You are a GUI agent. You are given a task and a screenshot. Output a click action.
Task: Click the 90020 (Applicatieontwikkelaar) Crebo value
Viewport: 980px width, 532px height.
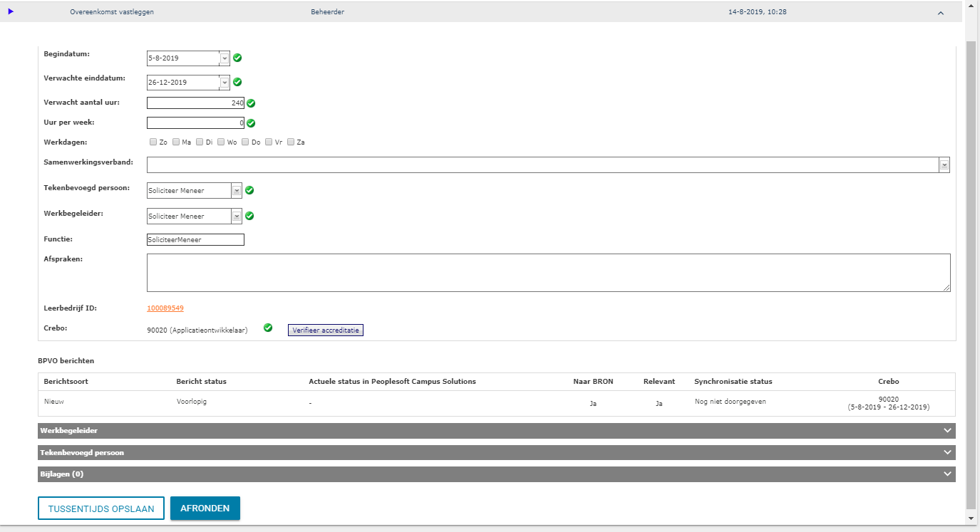click(197, 330)
